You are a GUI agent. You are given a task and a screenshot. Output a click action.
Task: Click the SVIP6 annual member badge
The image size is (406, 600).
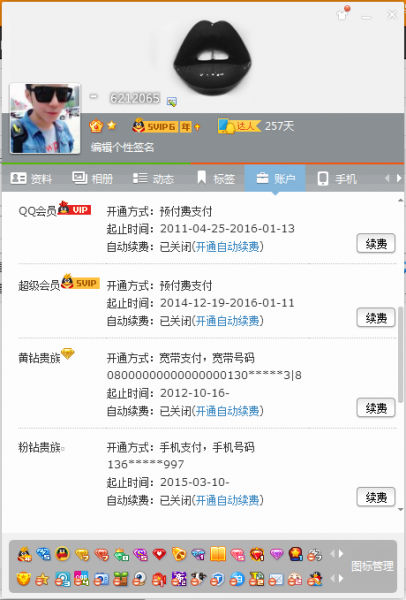(x=162, y=126)
